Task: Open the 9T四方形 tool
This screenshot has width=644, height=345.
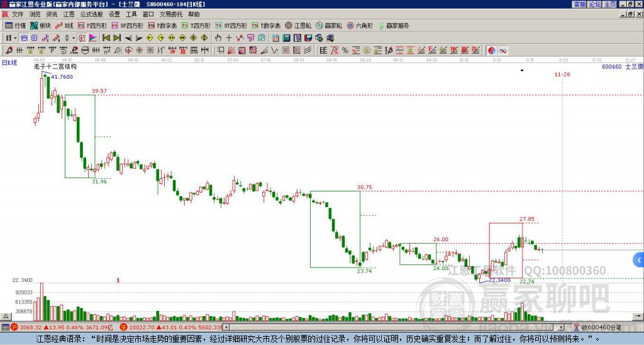Action: coord(231,25)
